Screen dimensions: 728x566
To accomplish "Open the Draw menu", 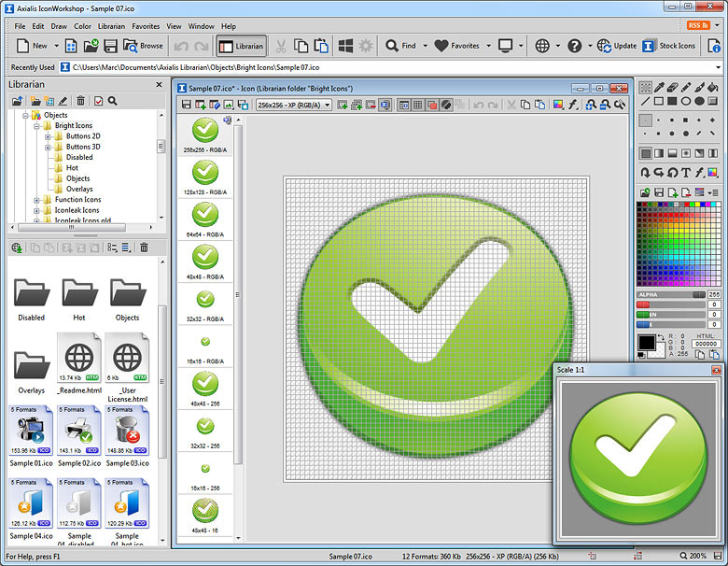I will tap(59, 26).
